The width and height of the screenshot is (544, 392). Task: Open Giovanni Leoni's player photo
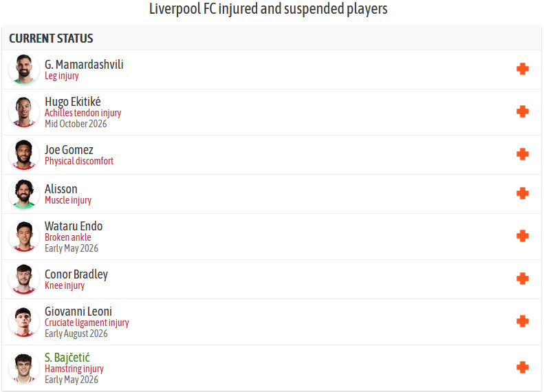click(x=24, y=322)
